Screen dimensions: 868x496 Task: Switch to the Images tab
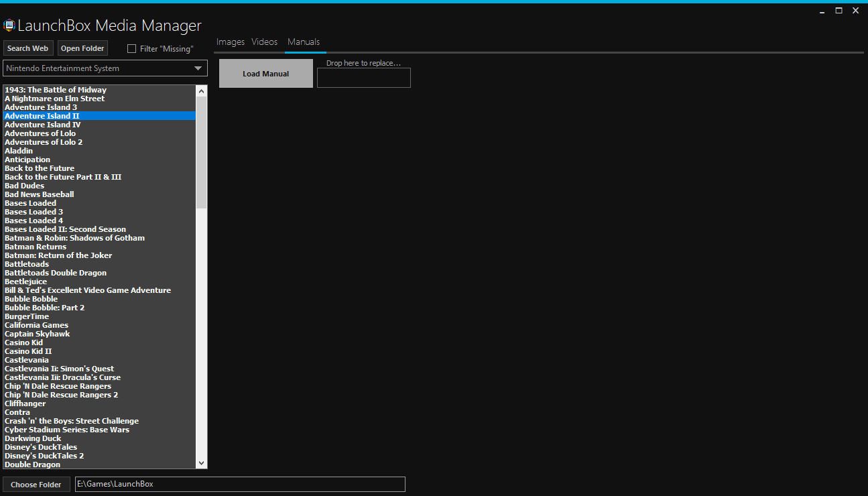pyautogui.click(x=231, y=42)
